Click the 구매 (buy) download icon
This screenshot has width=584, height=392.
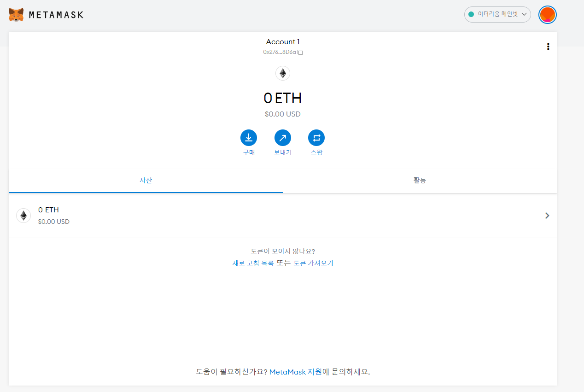[x=249, y=137]
